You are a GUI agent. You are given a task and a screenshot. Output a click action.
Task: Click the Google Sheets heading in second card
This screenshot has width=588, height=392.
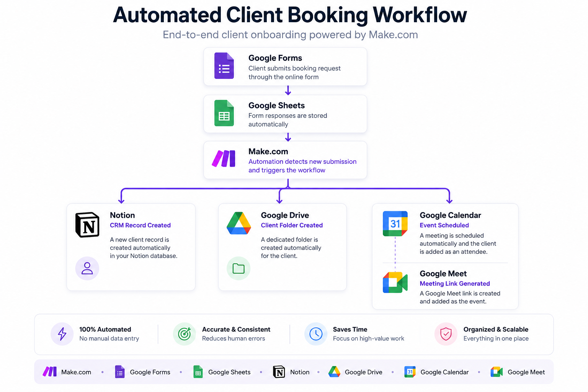pos(276,105)
